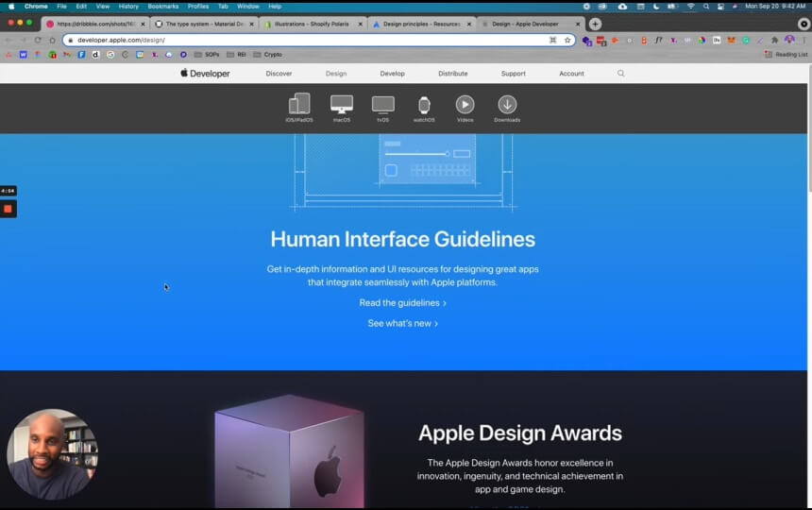The image size is (812, 510).
Task: Open Support in the site navigation
Action: click(x=514, y=74)
